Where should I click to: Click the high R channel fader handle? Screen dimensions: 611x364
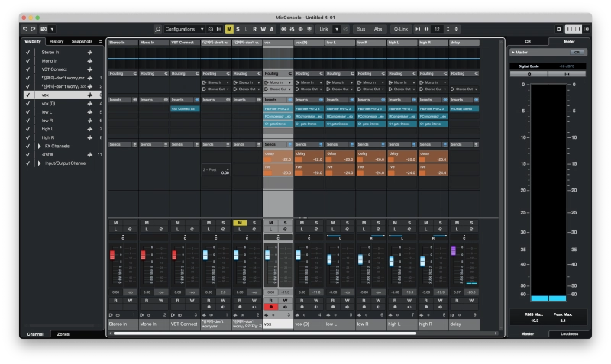[x=422, y=261]
